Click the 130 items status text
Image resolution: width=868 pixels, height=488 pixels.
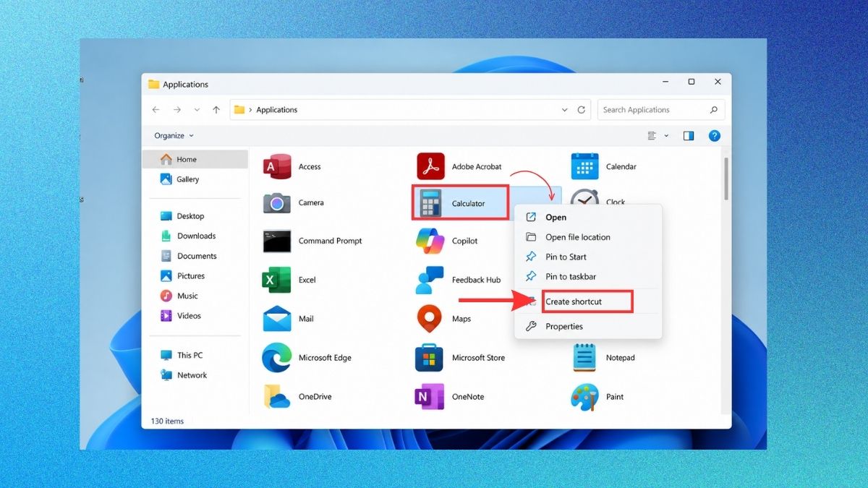click(x=167, y=421)
